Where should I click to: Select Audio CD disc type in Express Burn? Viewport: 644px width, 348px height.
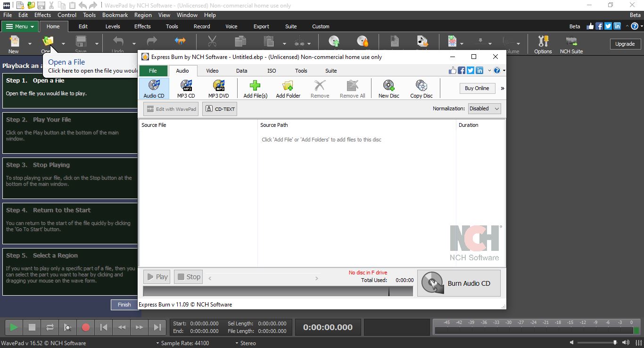(x=154, y=88)
